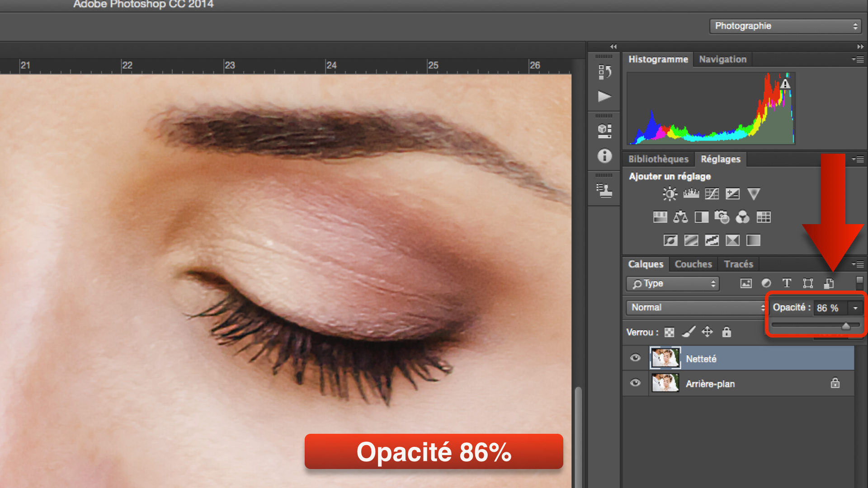
Task: Filter layers by text type
Action: pos(787,283)
